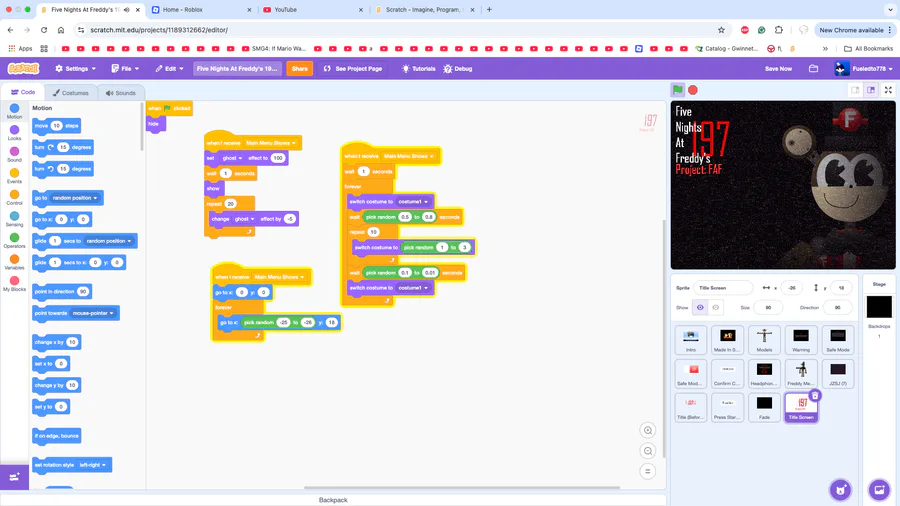This screenshot has width=900, height=506.
Task: Open the browser tab search chevron
Action: pyautogui.click(x=890, y=10)
